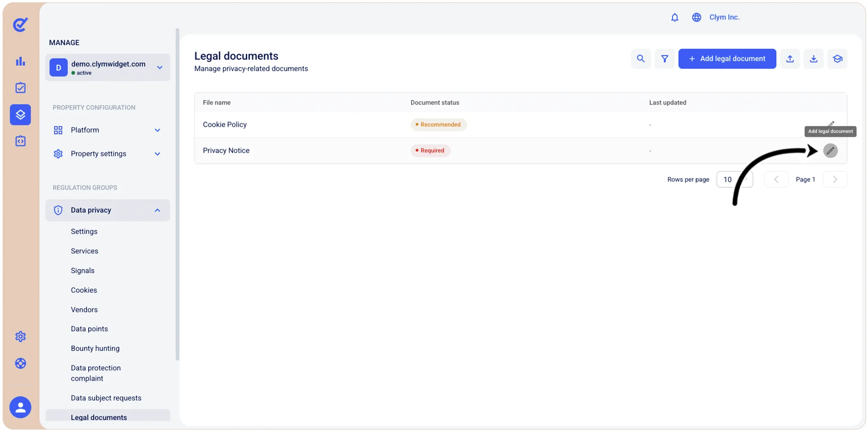Click the upload icon button
This screenshot has height=432, width=868.
point(790,59)
